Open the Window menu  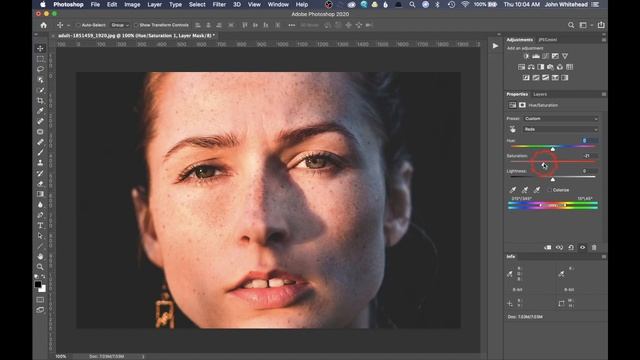click(278, 4)
